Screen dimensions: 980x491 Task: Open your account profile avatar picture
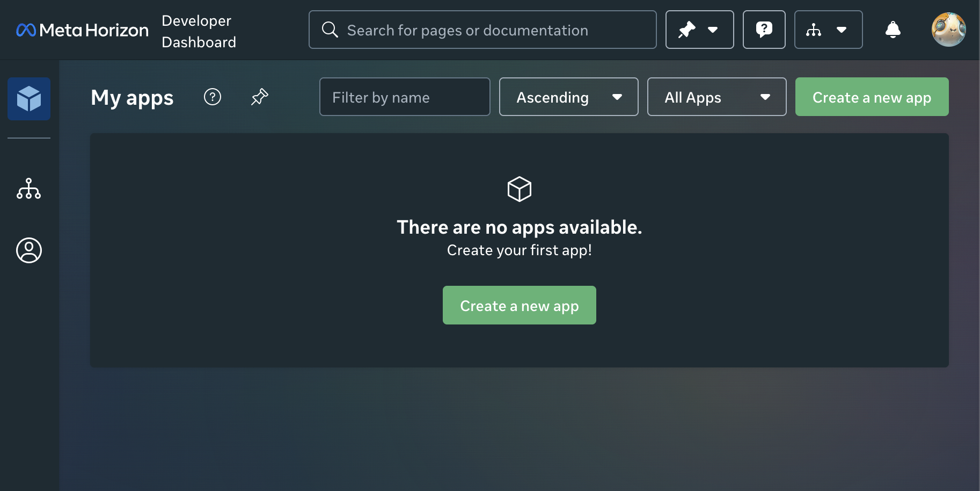[949, 30]
